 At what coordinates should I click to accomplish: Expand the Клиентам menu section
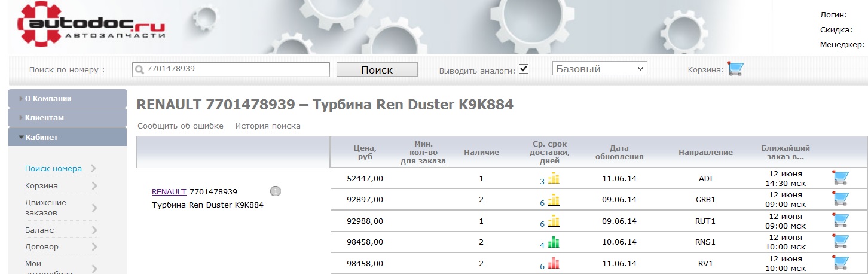68,117
